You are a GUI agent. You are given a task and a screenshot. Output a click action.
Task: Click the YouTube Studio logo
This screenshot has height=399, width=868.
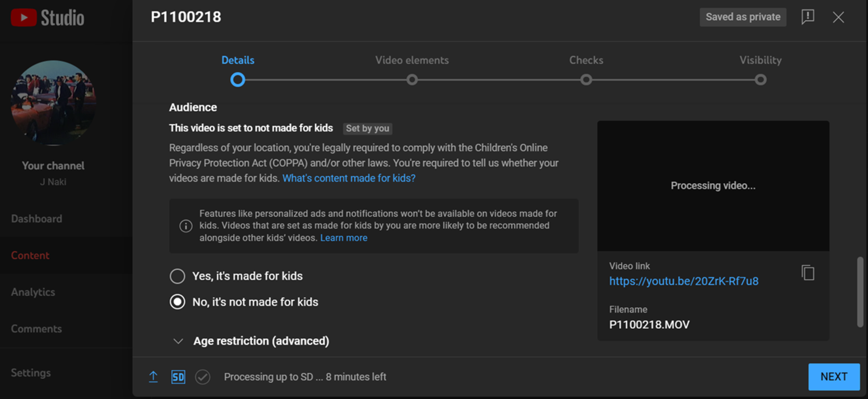pyautogui.click(x=48, y=17)
